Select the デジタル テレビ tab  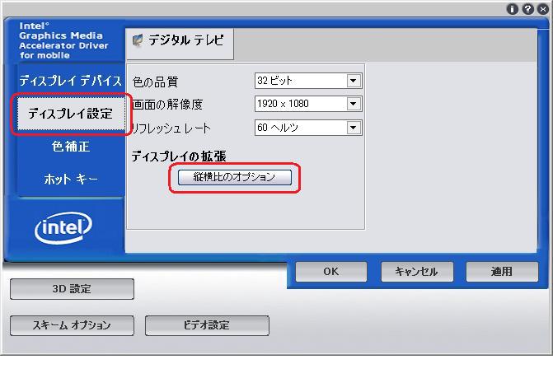coord(180,44)
